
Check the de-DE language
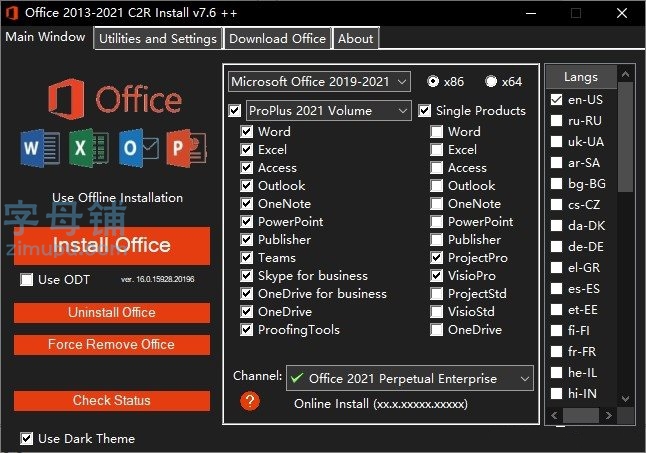557,247
